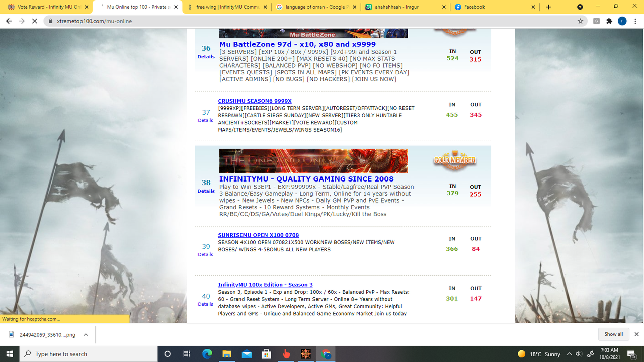Close the Mu Online top 100 tab

point(176,7)
